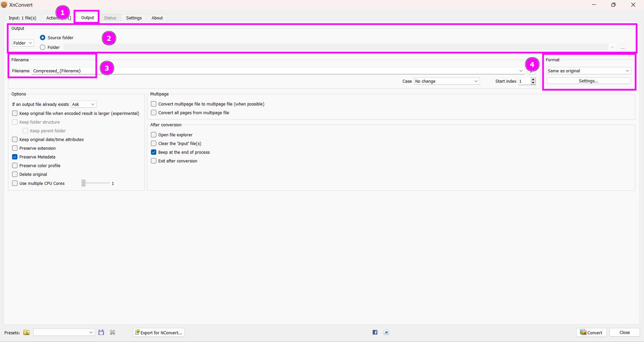Expand the Filename pattern dropdown arrow
Image resolution: width=644 pixels, height=342 pixels.
(521, 71)
